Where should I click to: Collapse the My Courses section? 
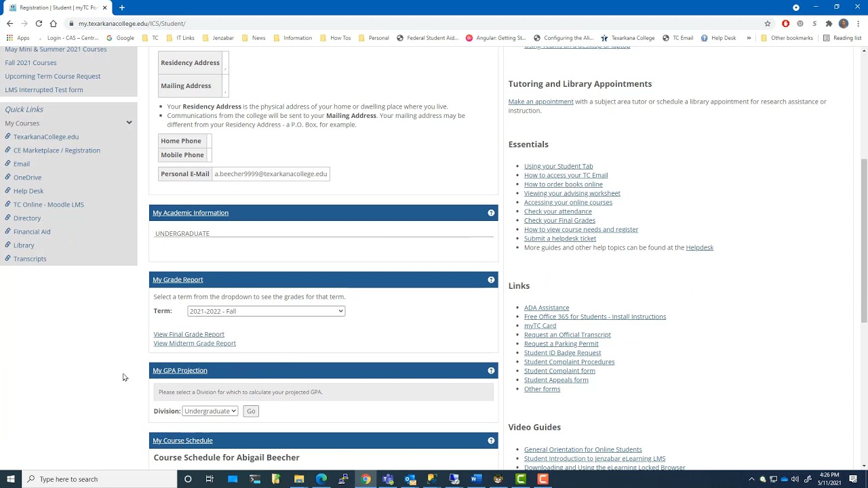pyautogui.click(x=129, y=123)
